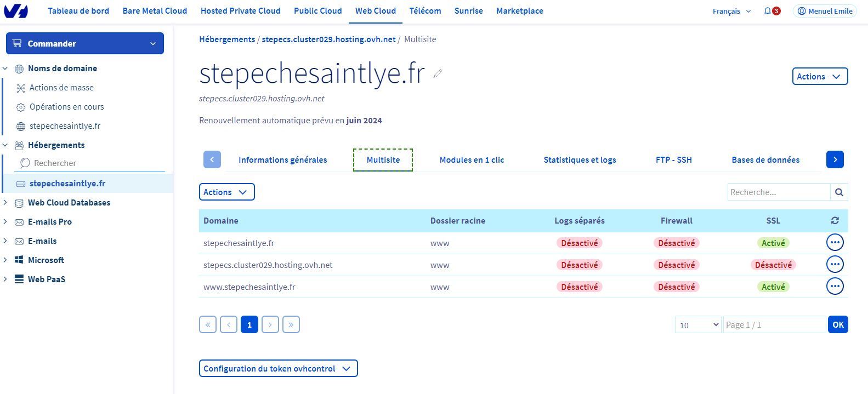Click the Recherche search field
The width and height of the screenshot is (868, 394).
click(779, 192)
